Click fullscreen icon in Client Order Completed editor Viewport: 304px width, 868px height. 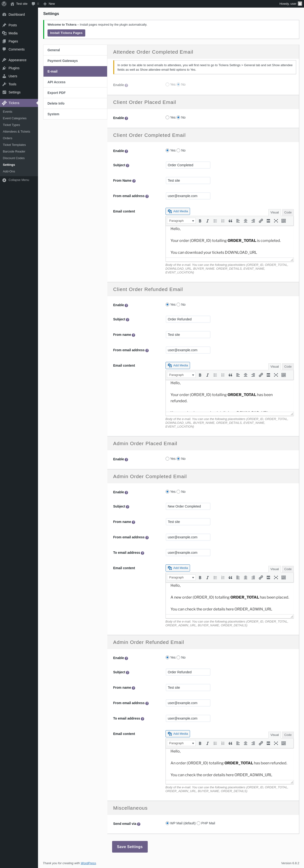tap(276, 221)
